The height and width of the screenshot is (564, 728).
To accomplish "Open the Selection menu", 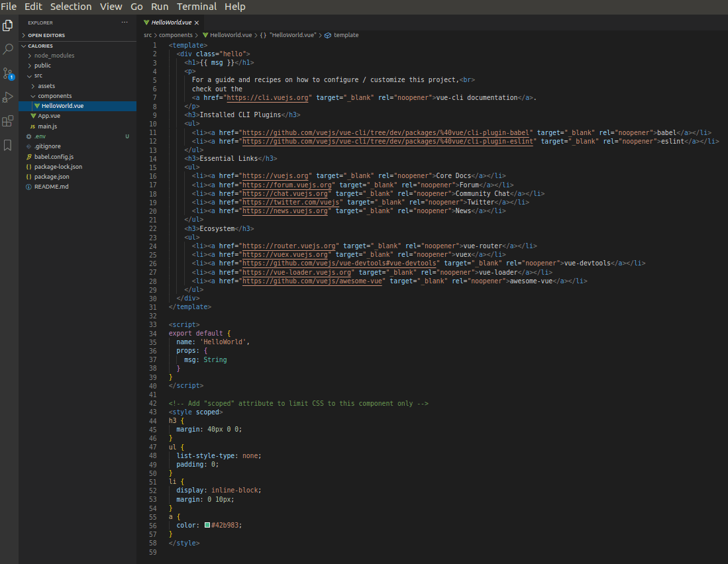I will coord(71,7).
